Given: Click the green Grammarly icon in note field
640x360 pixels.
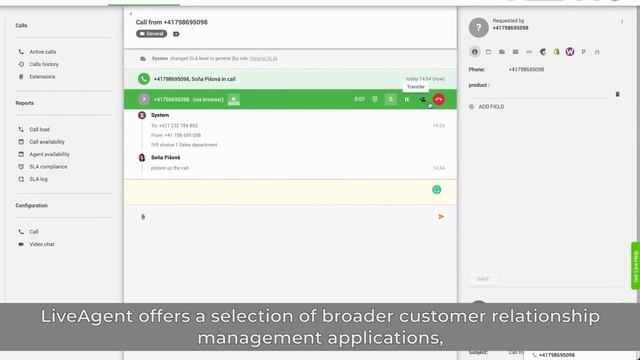Looking at the screenshot, I should [x=437, y=189].
